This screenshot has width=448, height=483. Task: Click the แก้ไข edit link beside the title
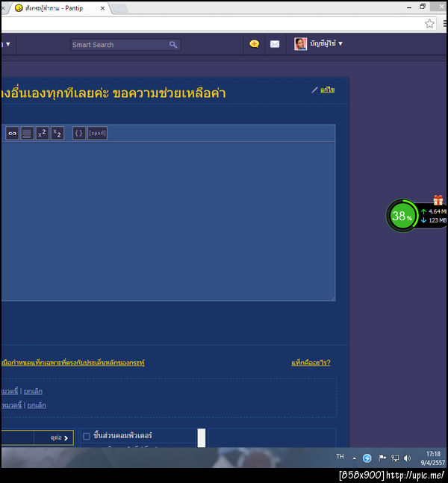328,90
